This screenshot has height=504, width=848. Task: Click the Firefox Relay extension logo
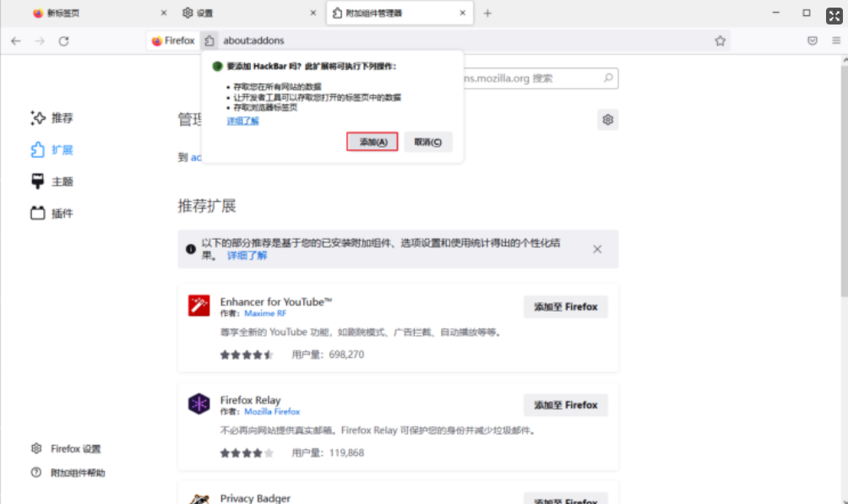198,404
